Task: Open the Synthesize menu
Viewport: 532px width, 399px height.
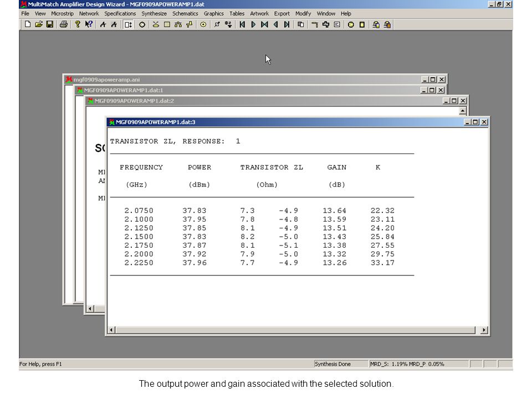Action: 154,13
